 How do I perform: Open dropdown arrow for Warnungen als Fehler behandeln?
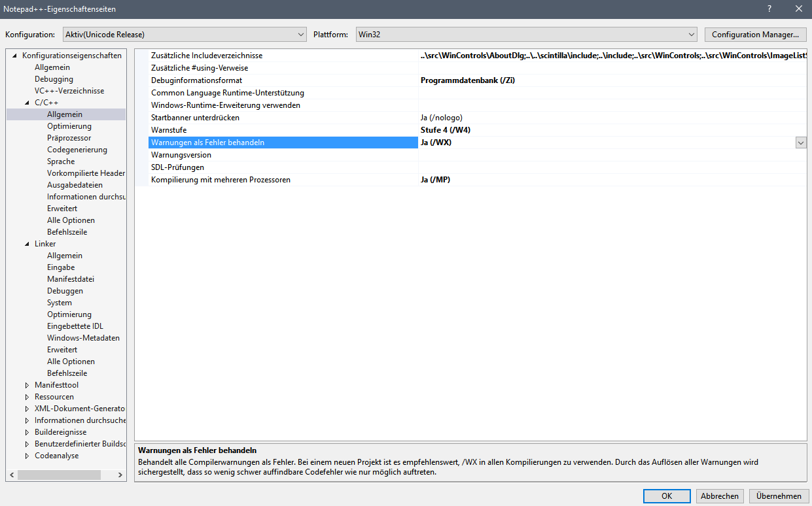[x=801, y=143]
